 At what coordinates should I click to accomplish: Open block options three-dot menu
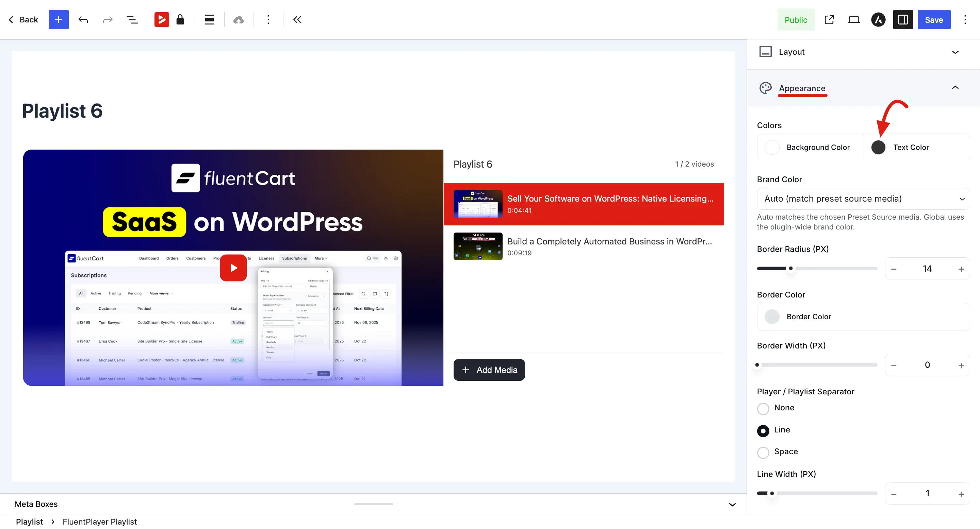pyautogui.click(x=268, y=19)
